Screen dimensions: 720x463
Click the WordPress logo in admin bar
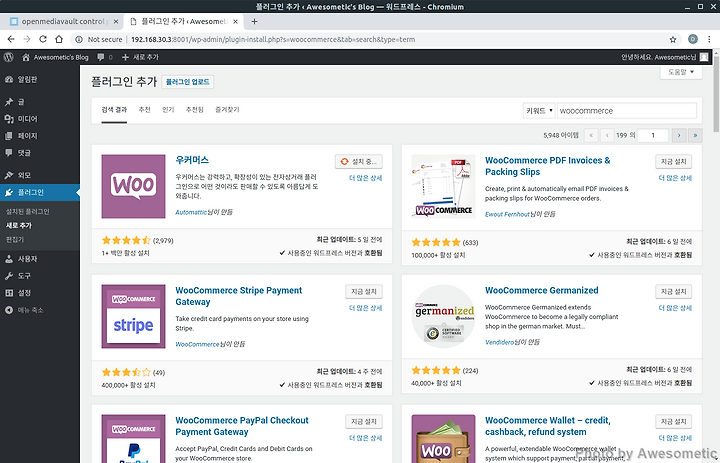pyautogui.click(x=8, y=57)
